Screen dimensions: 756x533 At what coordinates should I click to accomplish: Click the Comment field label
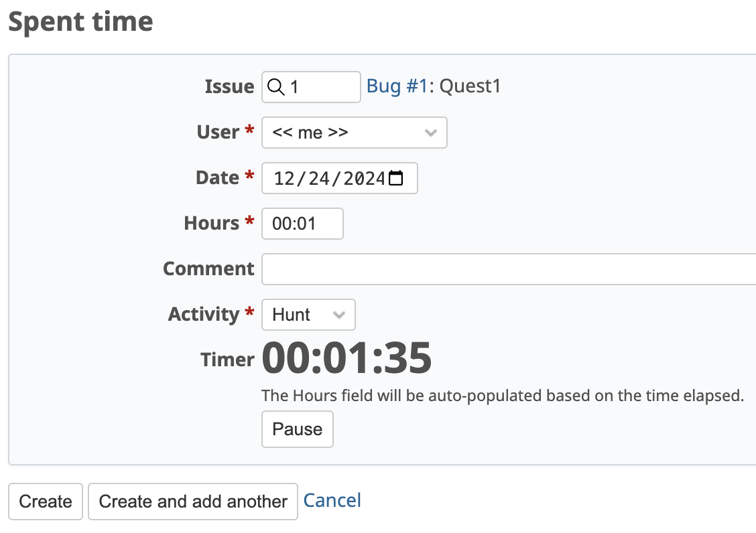(x=208, y=269)
